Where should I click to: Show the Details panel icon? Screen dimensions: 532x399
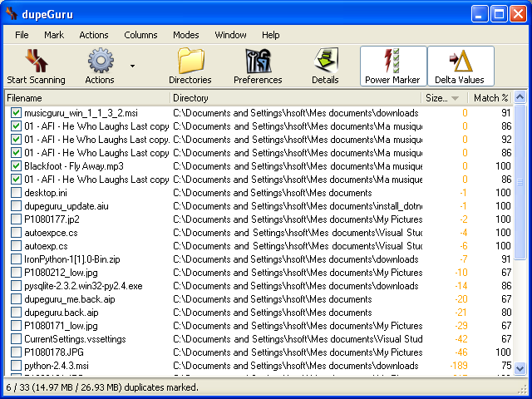point(326,61)
